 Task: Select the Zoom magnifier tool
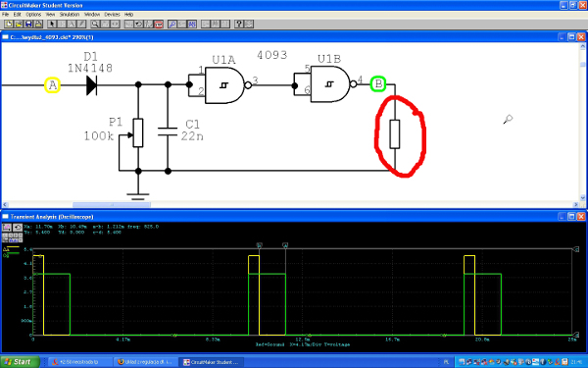point(95,24)
